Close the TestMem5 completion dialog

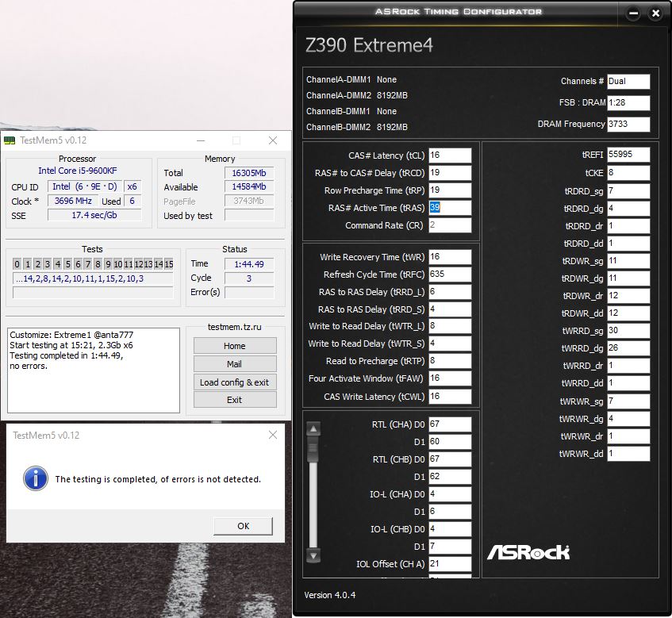pos(273,435)
